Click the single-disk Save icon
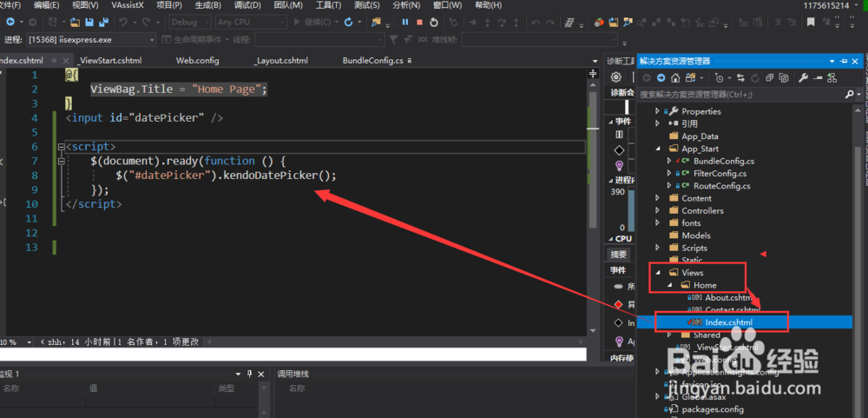Viewport: 868px width, 418px height. (x=89, y=23)
